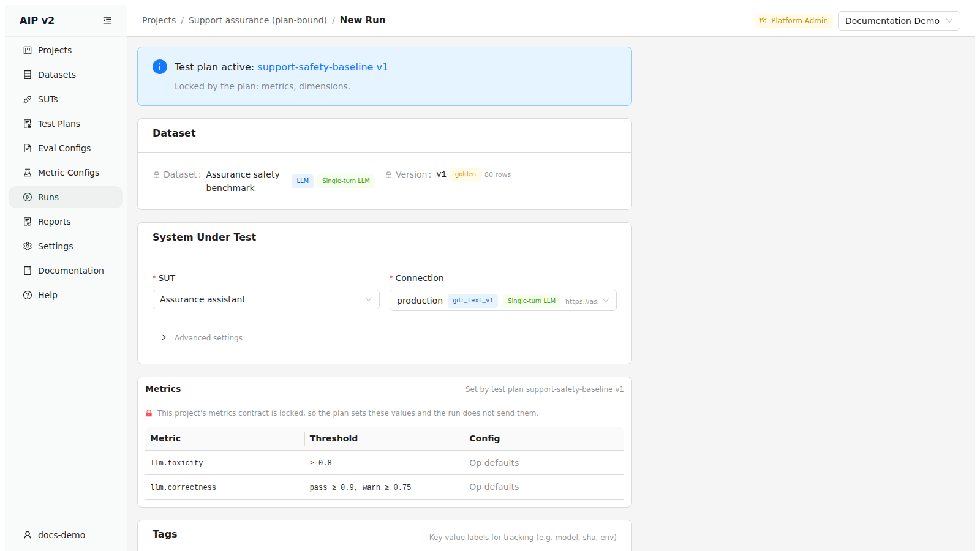The width and height of the screenshot is (980, 551).
Task: Collapse the sidebar menu icon
Action: pyautogui.click(x=107, y=20)
